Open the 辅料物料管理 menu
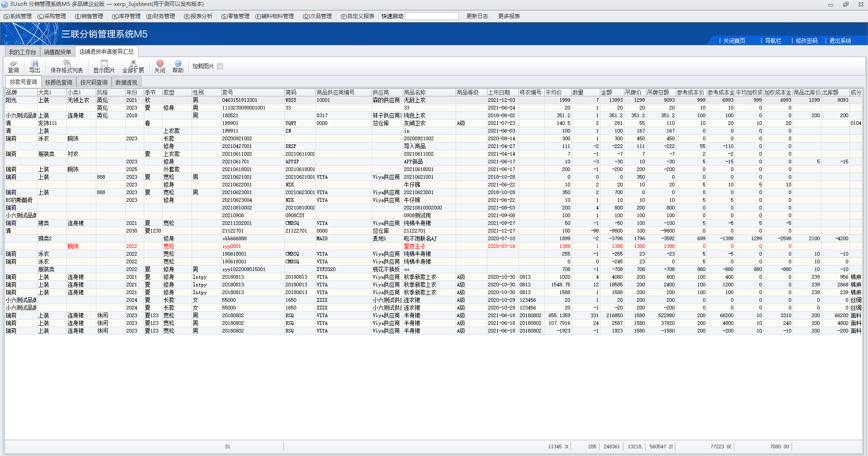 point(274,16)
